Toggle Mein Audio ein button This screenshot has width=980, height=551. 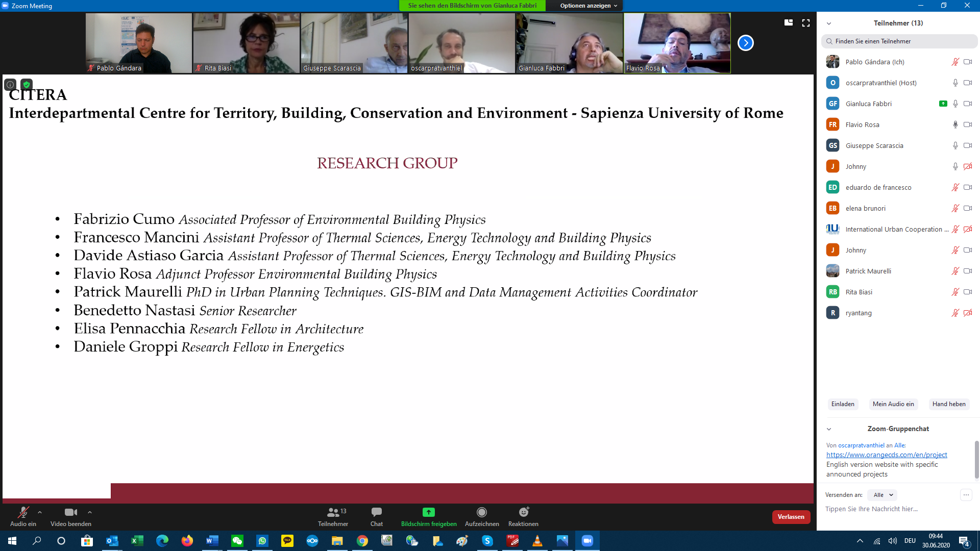(x=893, y=404)
